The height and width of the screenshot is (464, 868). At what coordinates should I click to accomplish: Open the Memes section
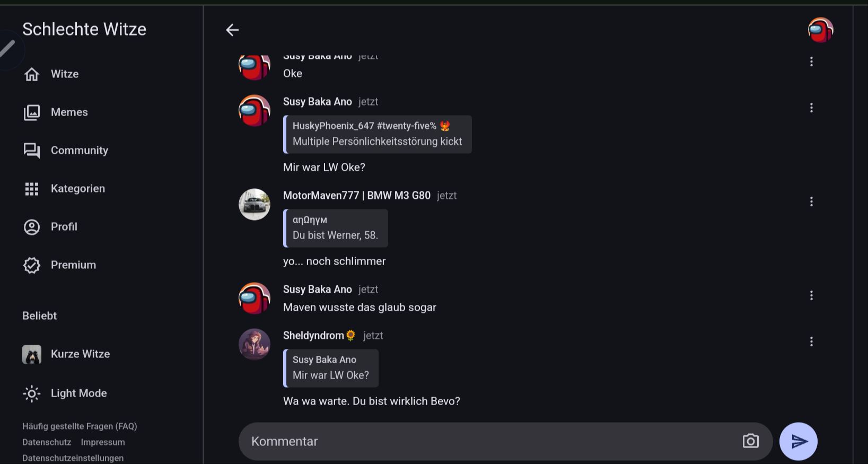(69, 112)
